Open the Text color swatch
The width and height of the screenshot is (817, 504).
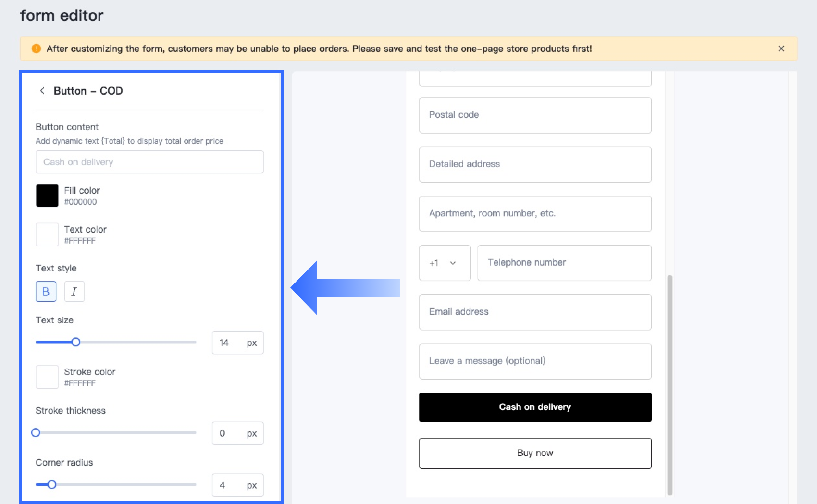[x=47, y=234]
